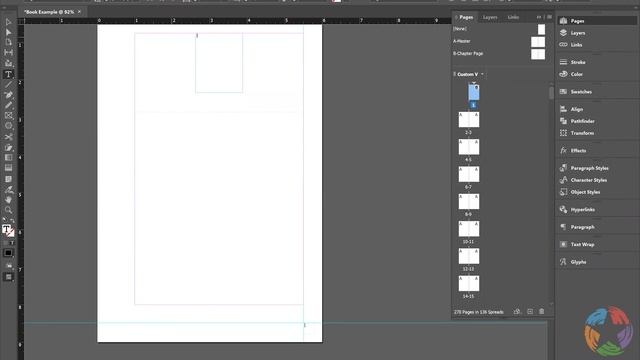Select the 2-3 spread thumbnail
Screen dimensions: 640x360
pos(469,120)
